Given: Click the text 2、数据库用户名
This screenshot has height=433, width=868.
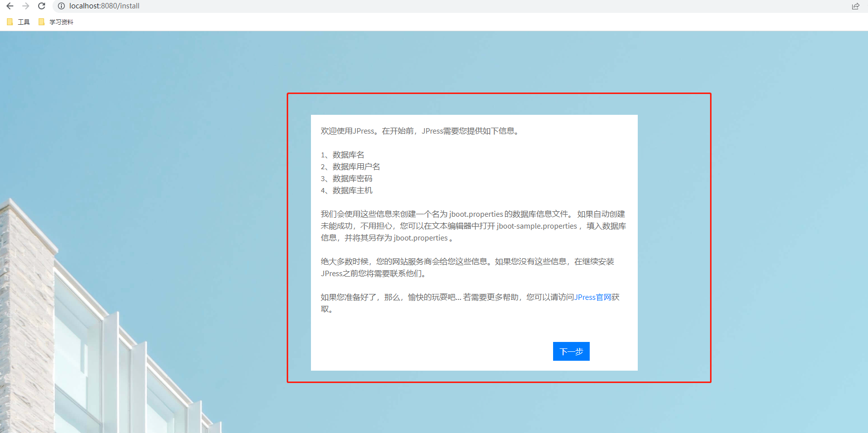Looking at the screenshot, I should pyautogui.click(x=351, y=167).
